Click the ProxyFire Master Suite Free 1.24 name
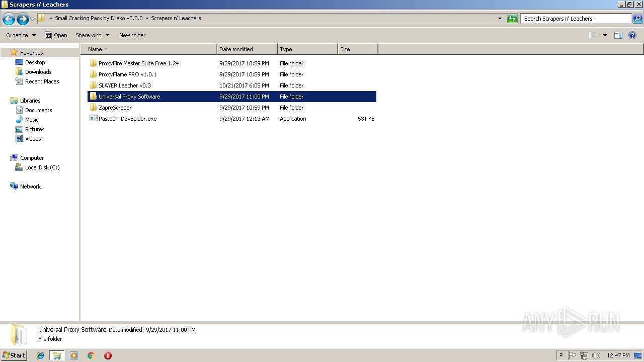This screenshot has width=644, height=362. coord(138,63)
